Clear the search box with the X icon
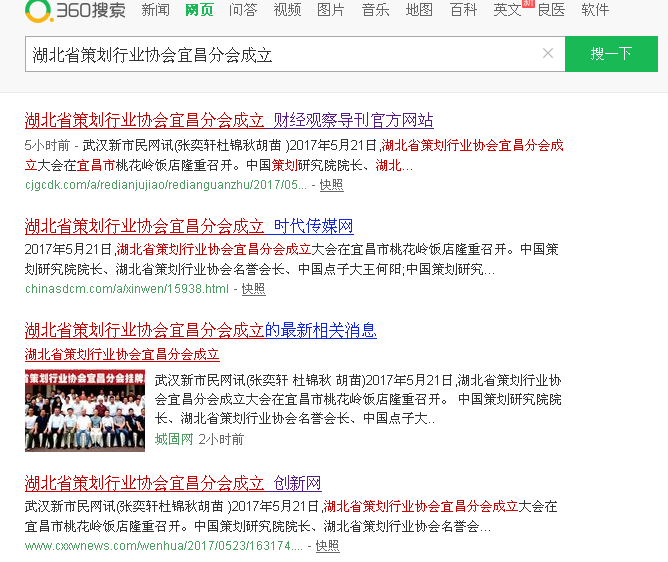This screenshot has height=562, width=668. [x=548, y=54]
